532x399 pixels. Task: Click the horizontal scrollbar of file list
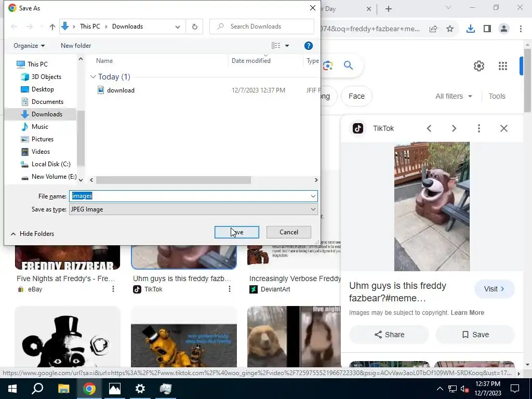click(174, 180)
